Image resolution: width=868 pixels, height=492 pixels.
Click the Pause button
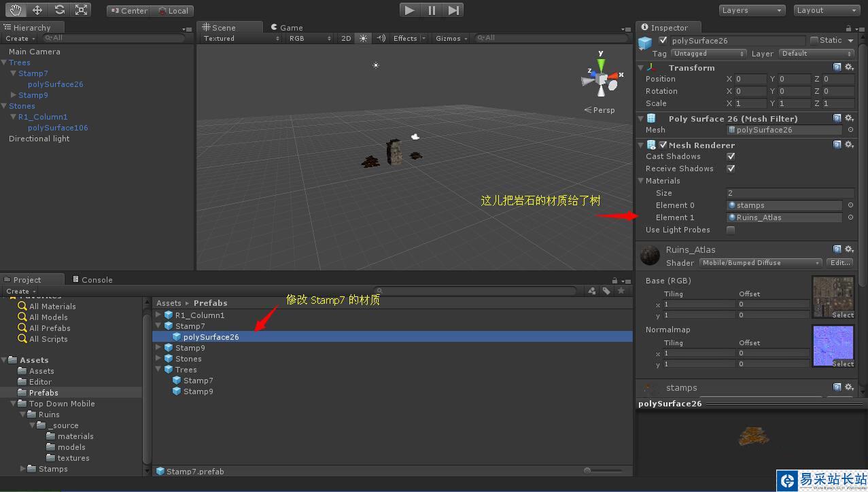(x=432, y=10)
